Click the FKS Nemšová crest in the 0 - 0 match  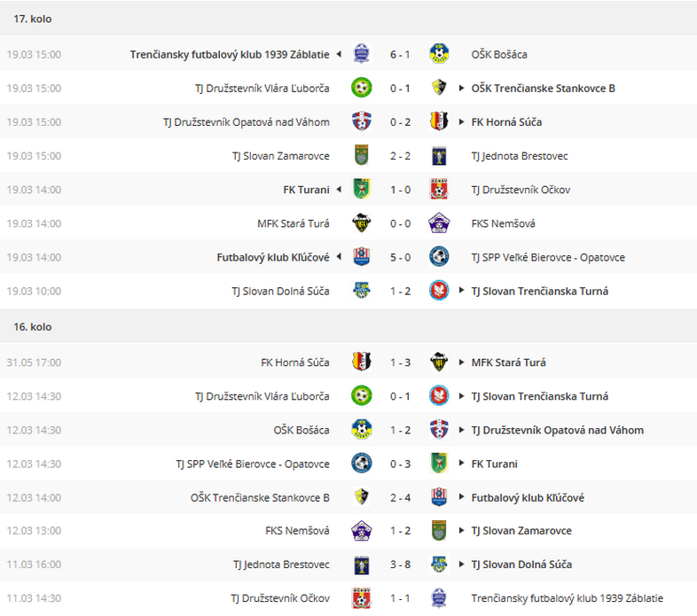pos(439,223)
